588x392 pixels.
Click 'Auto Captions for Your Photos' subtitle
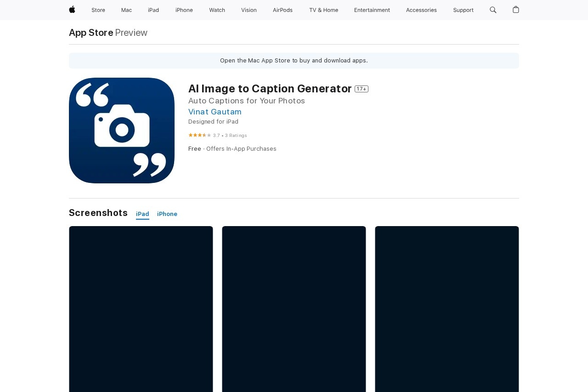click(247, 101)
